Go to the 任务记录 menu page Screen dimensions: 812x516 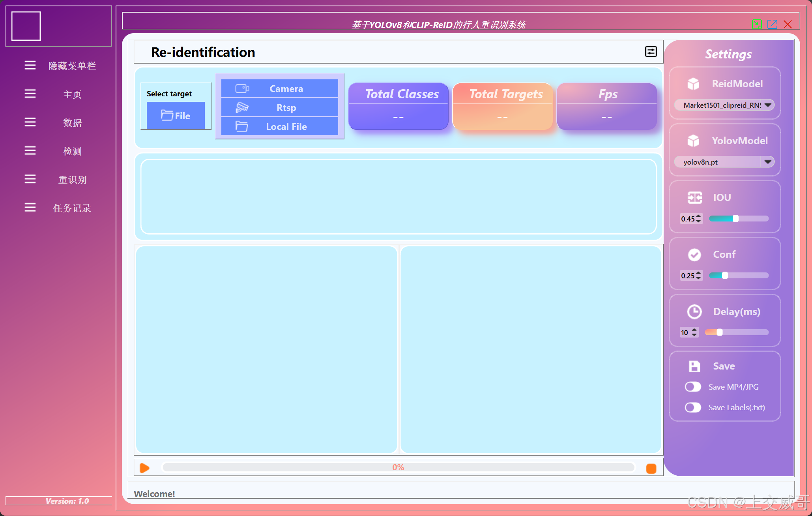(x=72, y=208)
